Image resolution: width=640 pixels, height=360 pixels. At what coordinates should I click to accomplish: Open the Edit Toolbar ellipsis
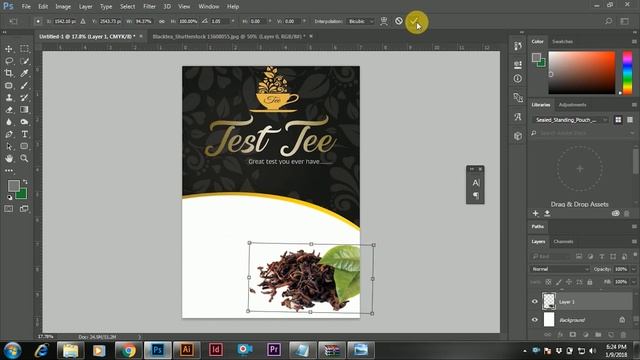pyautogui.click(x=9, y=170)
